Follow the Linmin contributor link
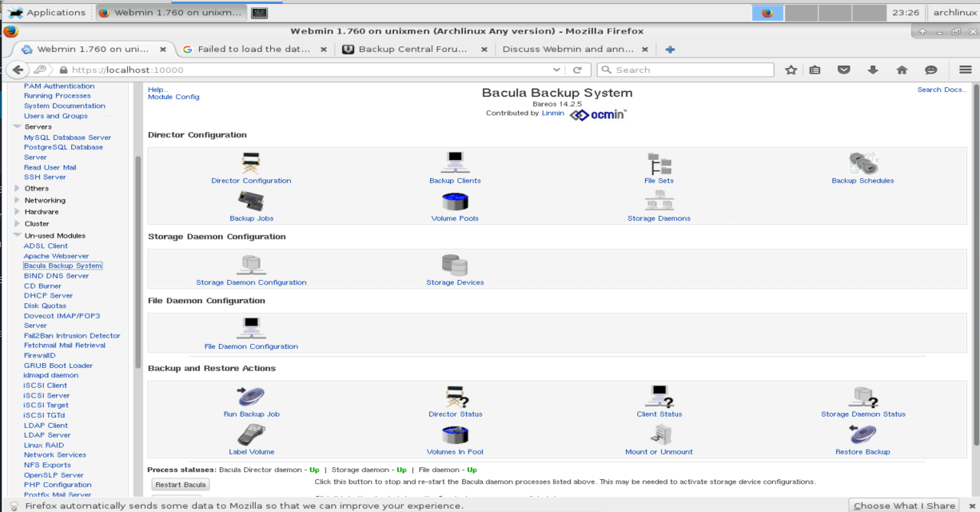 [553, 113]
